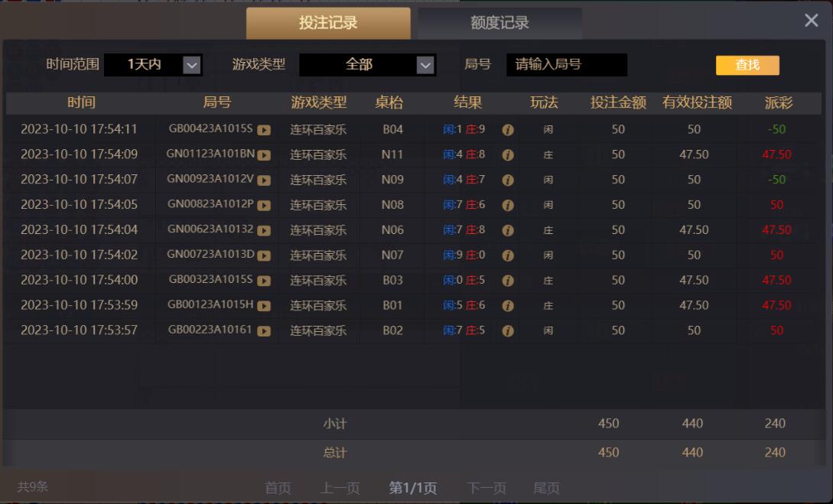Open the 全部 game type combo box
The image size is (833, 504).
click(x=368, y=65)
